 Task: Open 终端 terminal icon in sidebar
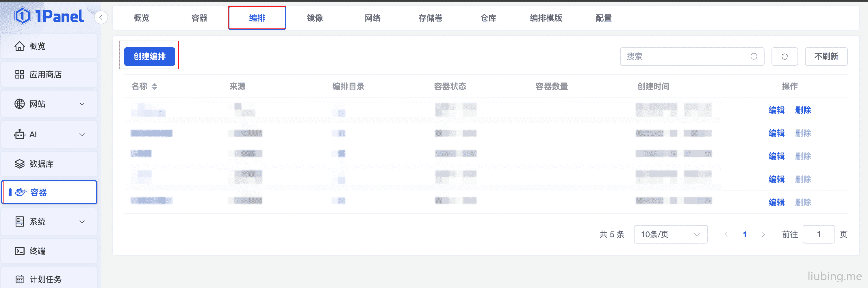point(20,251)
